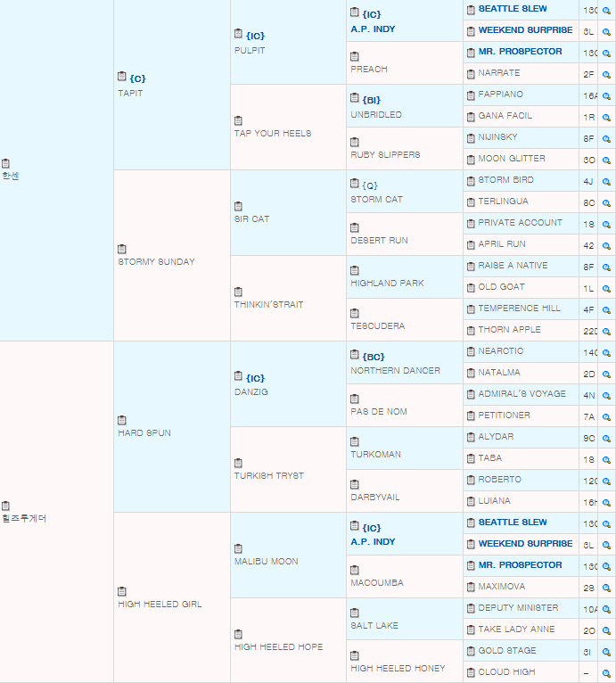Click the magnifier icon for THORN APPLE

point(606,332)
